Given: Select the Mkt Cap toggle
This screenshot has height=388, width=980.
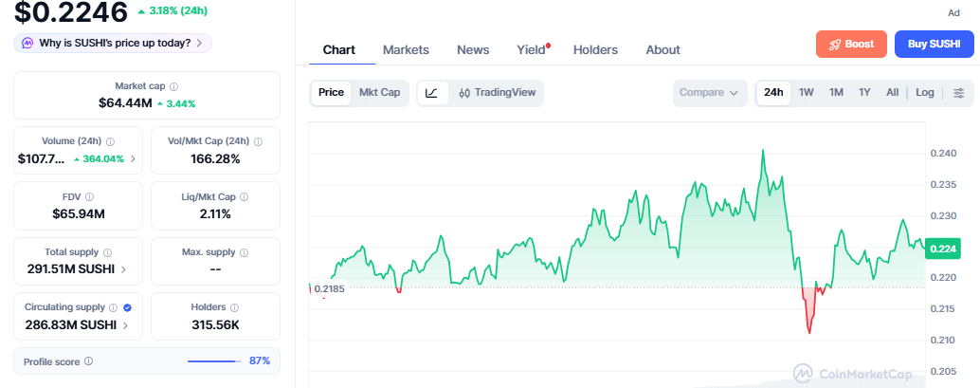Looking at the screenshot, I should pos(379,93).
